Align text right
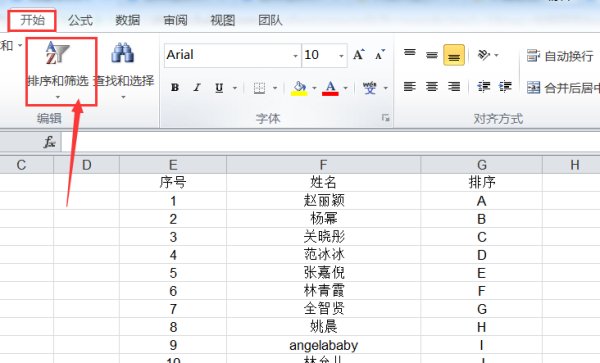This screenshot has width=600, height=363. click(x=454, y=87)
